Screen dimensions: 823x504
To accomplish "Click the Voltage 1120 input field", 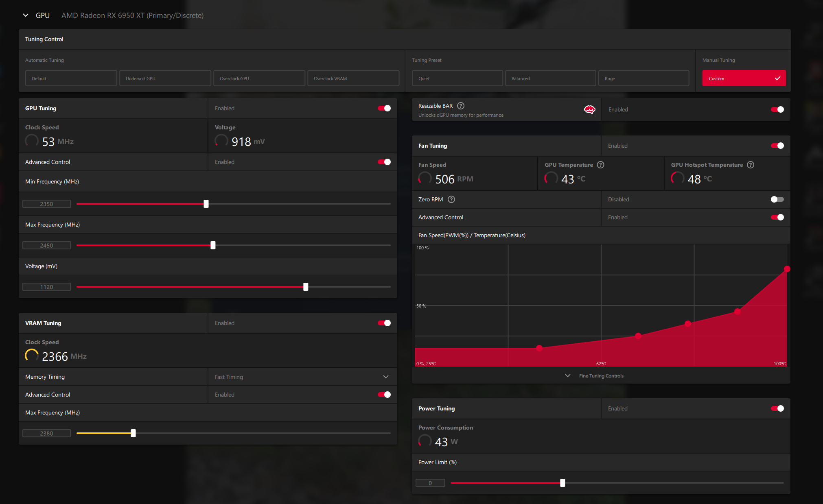I will [46, 287].
